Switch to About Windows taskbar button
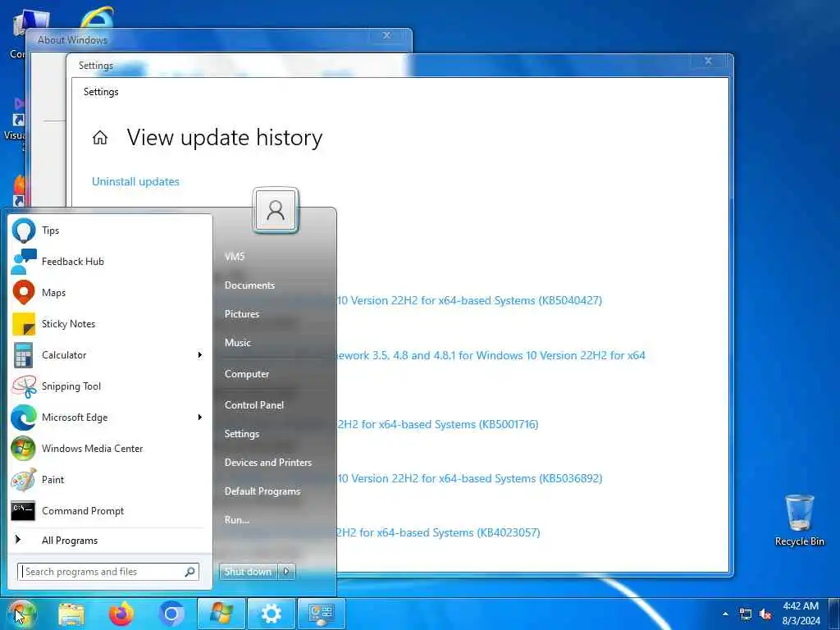840x630 pixels. (x=221, y=614)
